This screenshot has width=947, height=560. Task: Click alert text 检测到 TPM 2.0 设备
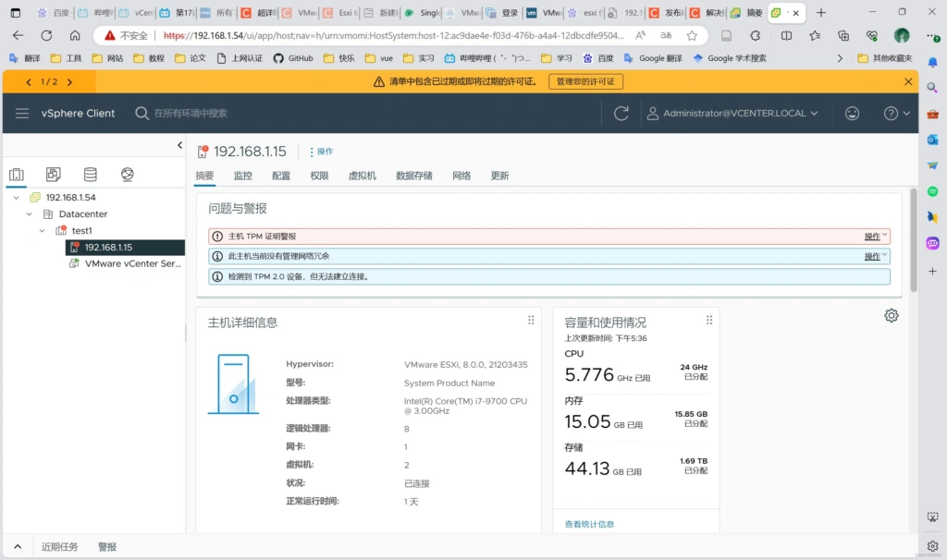[x=298, y=276]
